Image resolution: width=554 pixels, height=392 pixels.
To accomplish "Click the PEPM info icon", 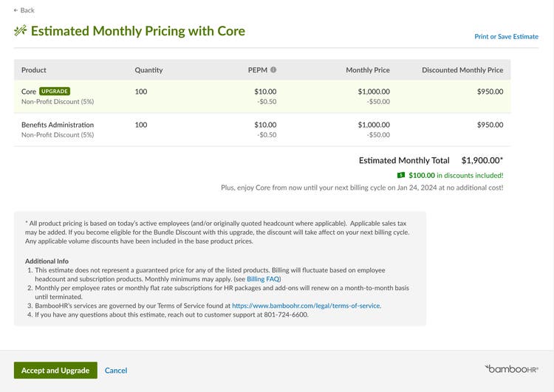I will pyautogui.click(x=273, y=70).
